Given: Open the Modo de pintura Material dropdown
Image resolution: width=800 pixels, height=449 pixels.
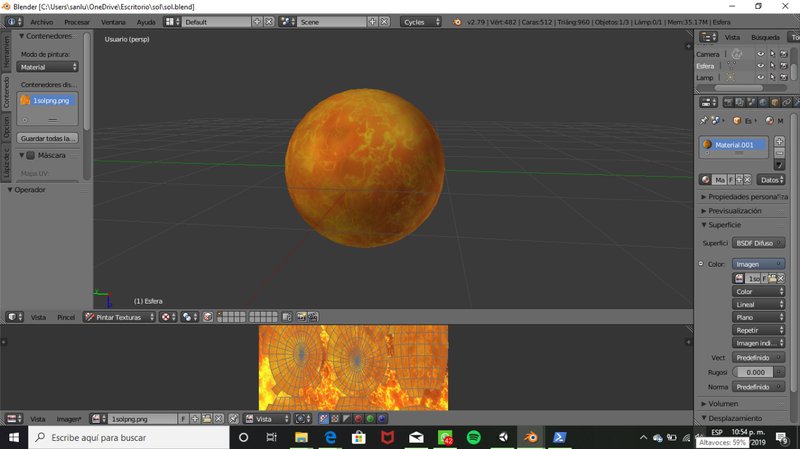Looking at the screenshot, I should pyautogui.click(x=48, y=67).
